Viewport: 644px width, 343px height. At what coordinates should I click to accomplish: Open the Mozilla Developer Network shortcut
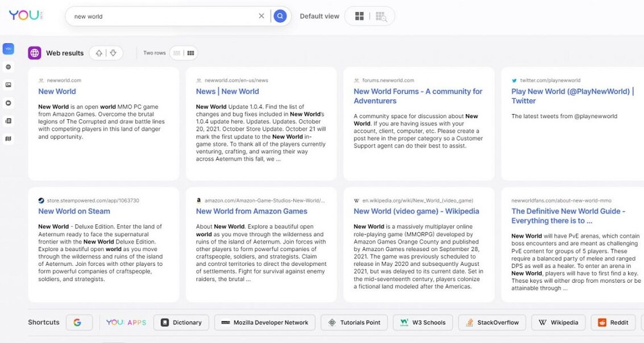[264, 323]
